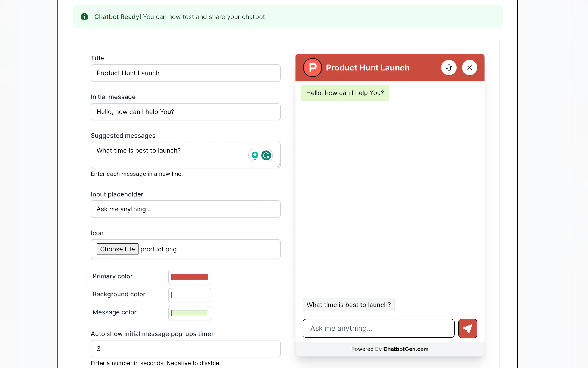This screenshot has height=368, width=588.
Task: Open the Message color picker swatch
Action: pos(190,313)
